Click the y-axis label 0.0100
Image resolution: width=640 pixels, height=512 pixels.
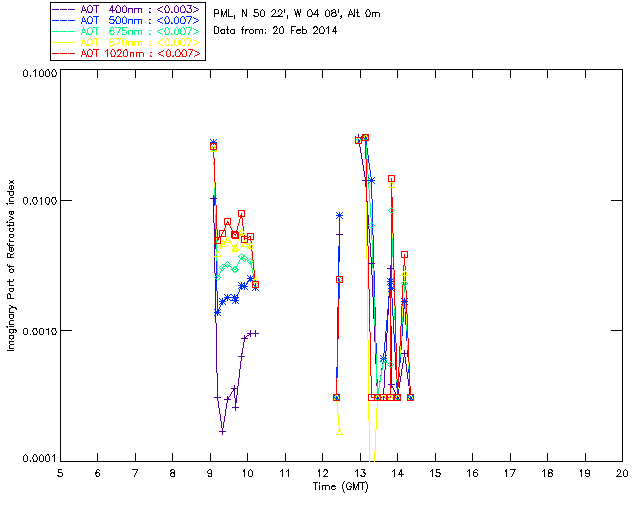39,201
